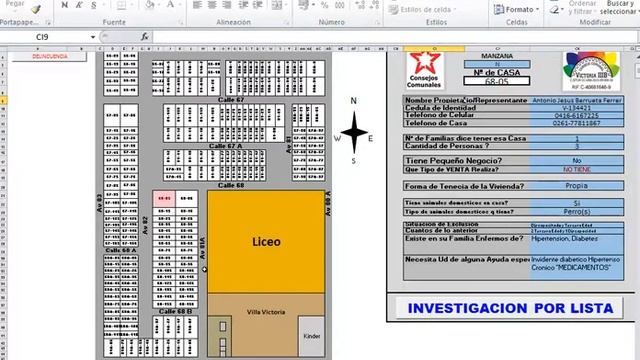Viewport: 640px width, 360px height.
Task: Click the DELINCUENCIA red label cell
Action: point(50,56)
